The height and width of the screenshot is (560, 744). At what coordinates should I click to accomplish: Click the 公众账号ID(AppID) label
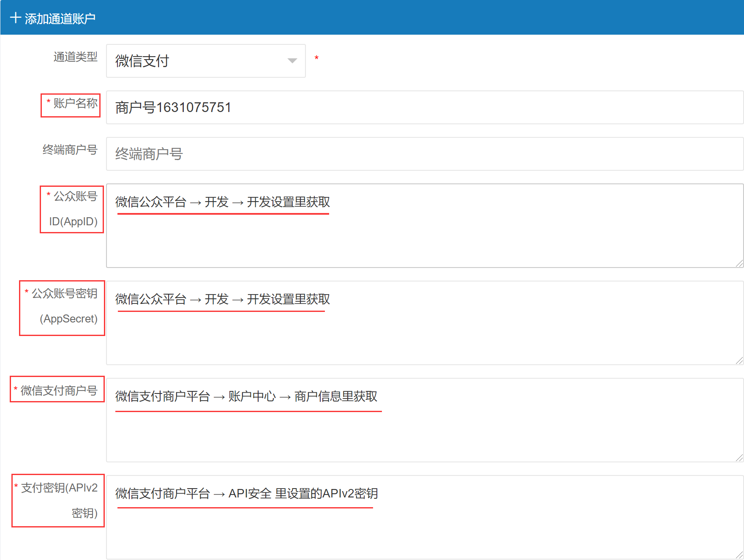(x=73, y=209)
